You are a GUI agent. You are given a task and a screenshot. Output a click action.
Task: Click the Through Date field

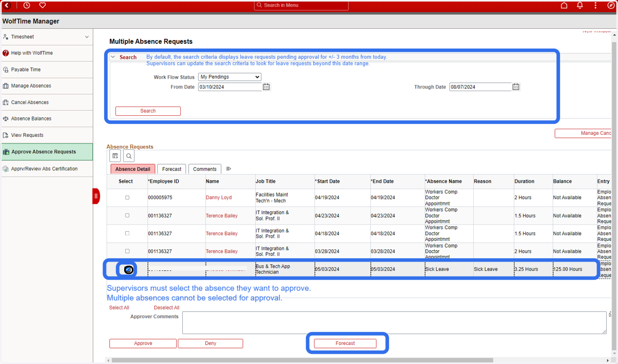(x=480, y=87)
